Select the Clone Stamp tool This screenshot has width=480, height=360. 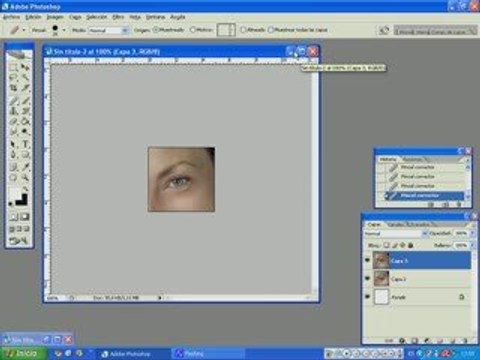(13, 111)
